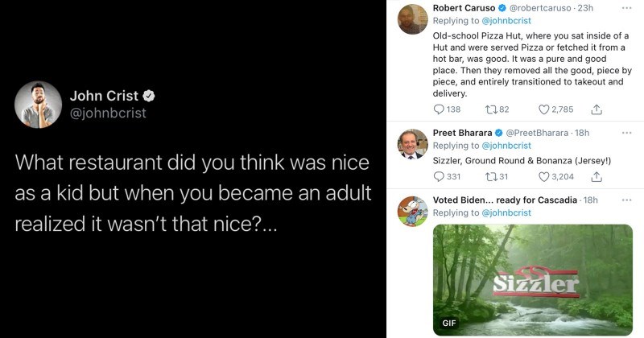Reply to Preet Bharara's tweet
Viewport: 644px width, 338px height.
coord(439,177)
